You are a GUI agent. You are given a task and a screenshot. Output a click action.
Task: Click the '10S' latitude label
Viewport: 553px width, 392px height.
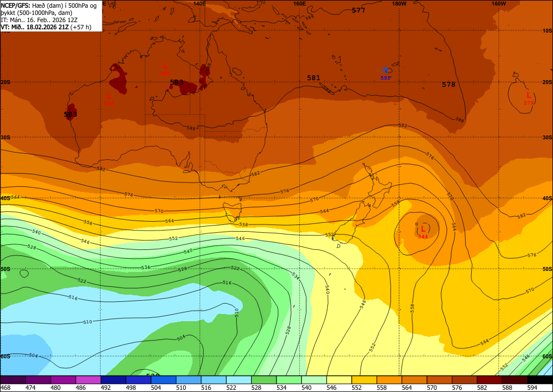click(x=547, y=30)
